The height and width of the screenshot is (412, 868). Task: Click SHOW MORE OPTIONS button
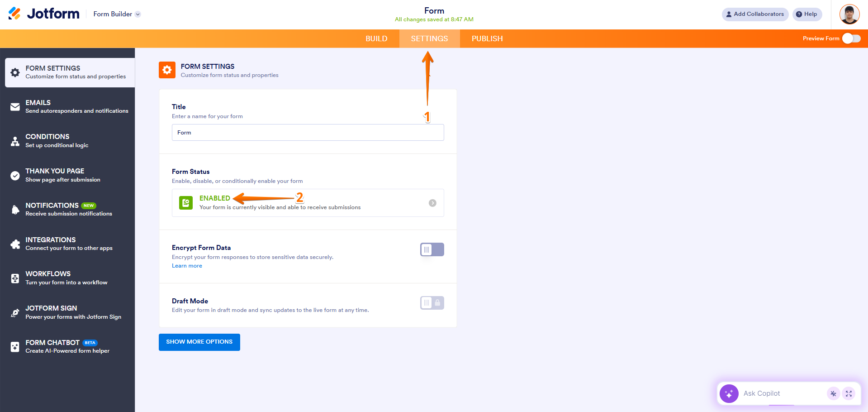(x=199, y=342)
